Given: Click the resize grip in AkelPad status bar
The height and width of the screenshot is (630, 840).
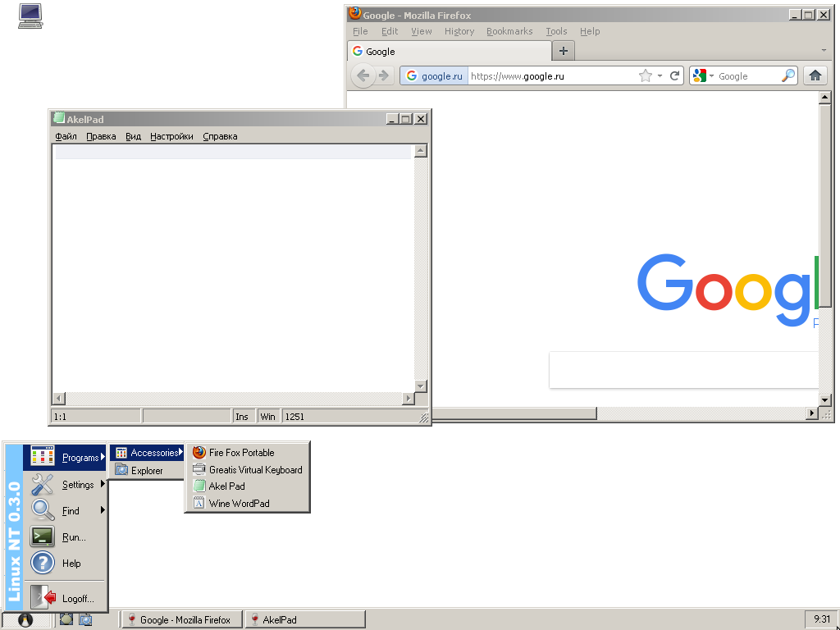Looking at the screenshot, I should [x=423, y=418].
